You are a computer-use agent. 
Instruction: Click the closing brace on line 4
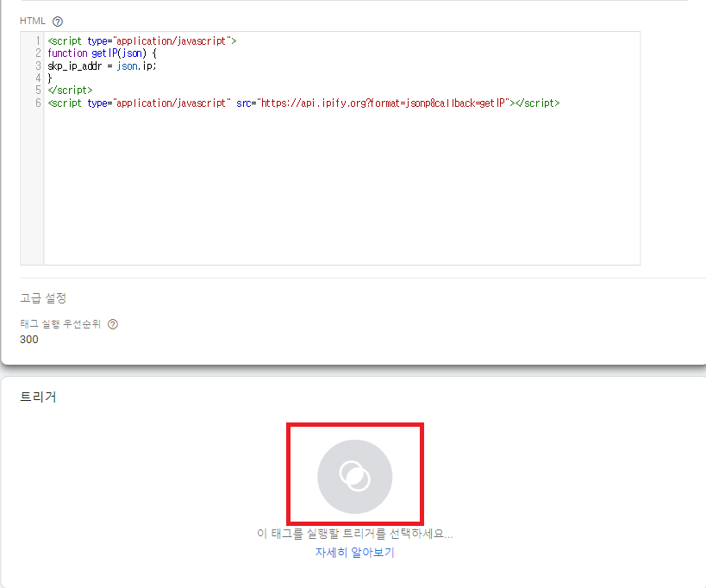click(50, 78)
